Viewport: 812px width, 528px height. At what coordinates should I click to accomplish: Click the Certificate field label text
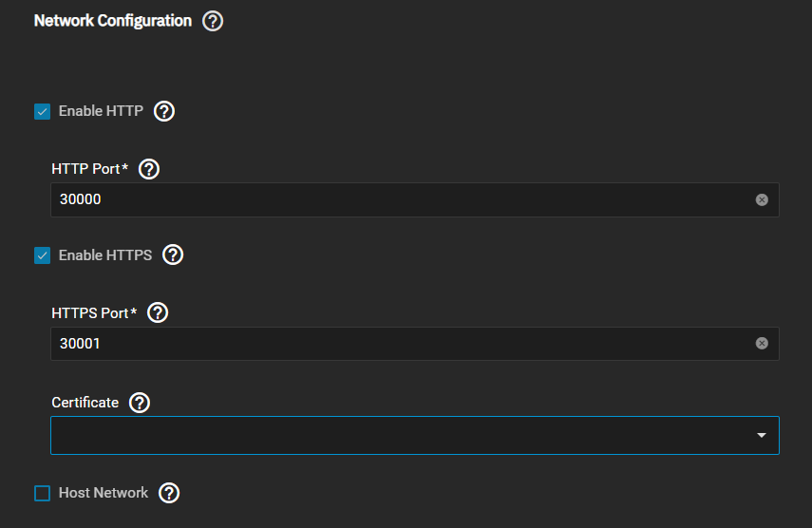coord(85,403)
